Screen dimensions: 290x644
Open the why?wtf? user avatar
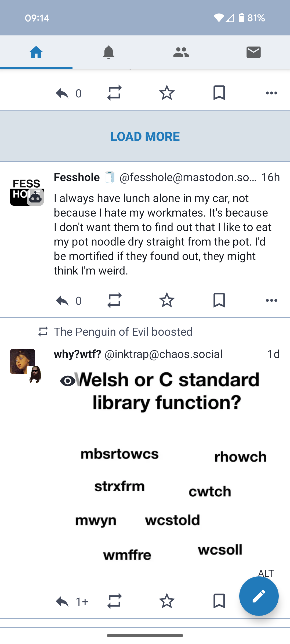pos(23,361)
